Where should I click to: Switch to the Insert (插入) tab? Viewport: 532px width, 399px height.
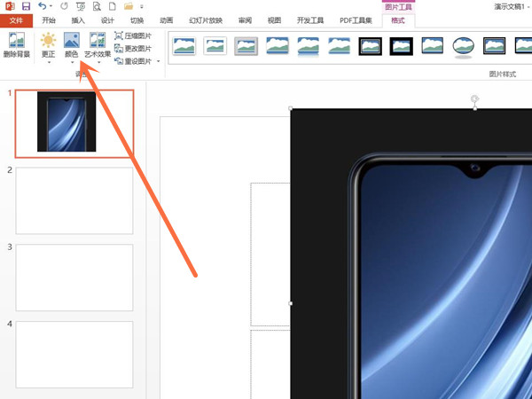pos(78,20)
